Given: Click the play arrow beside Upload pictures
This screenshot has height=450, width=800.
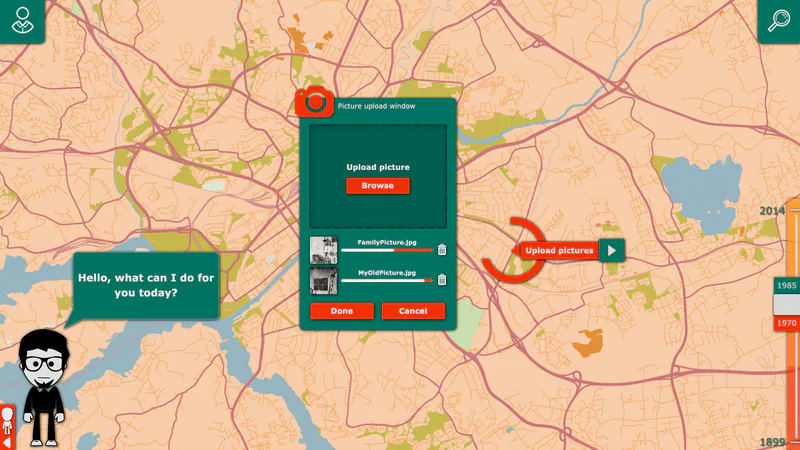Looking at the screenshot, I should (612, 251).
